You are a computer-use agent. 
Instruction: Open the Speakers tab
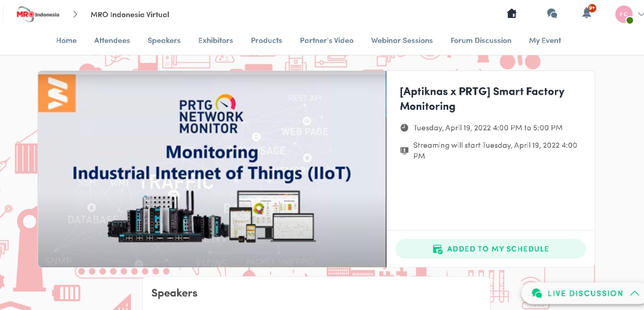[x=164, y=40]
